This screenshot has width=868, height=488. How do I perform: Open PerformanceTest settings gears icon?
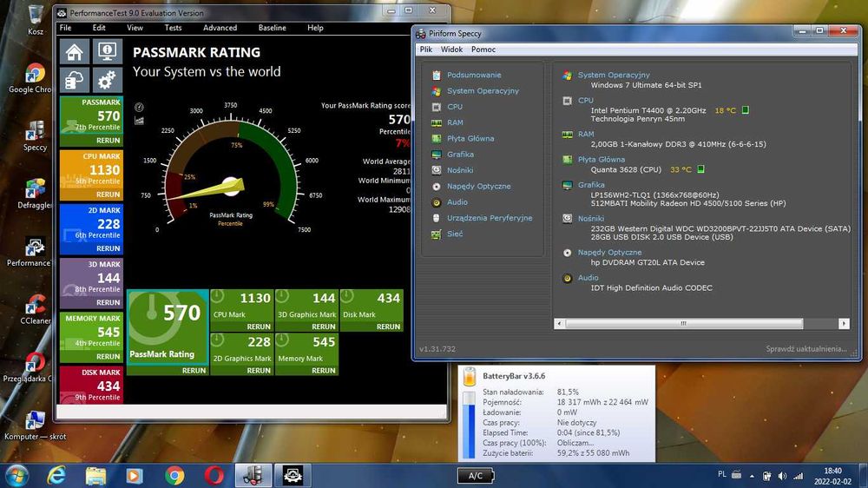point(107,81)
